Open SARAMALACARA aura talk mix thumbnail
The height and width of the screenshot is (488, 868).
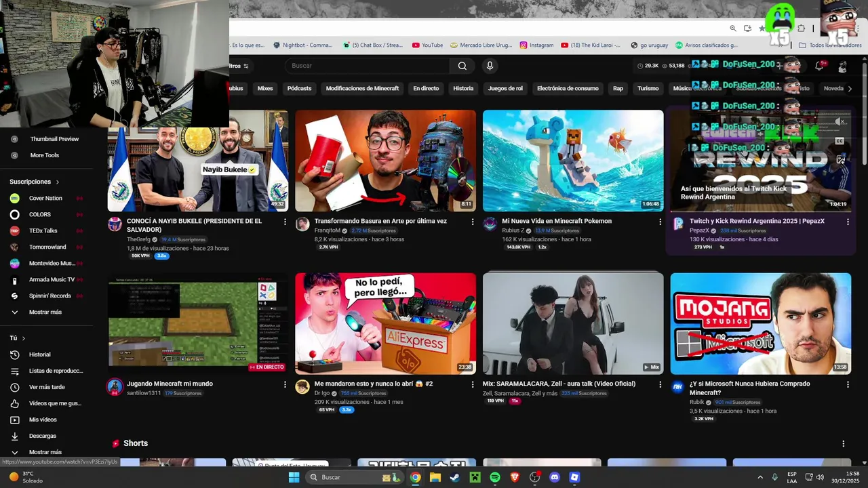coord(573,323)
